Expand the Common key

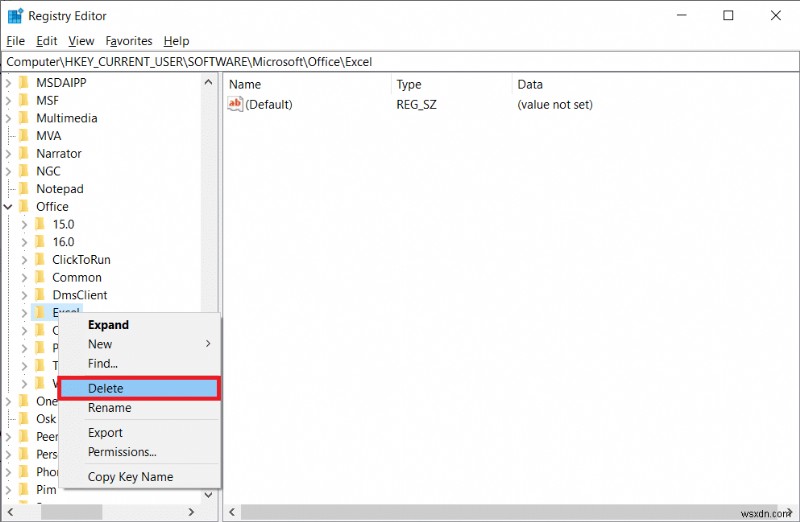[x=24, y=278]
